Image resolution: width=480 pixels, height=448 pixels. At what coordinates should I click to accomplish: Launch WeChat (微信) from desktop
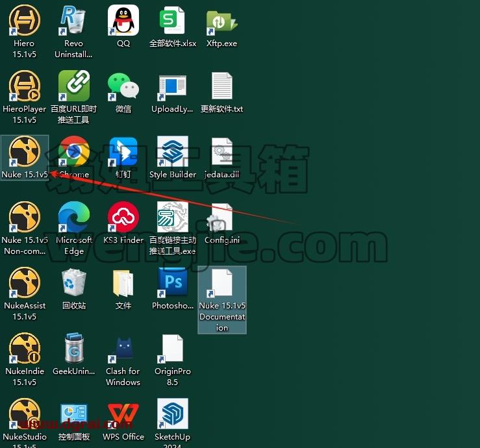pos(123,86)
